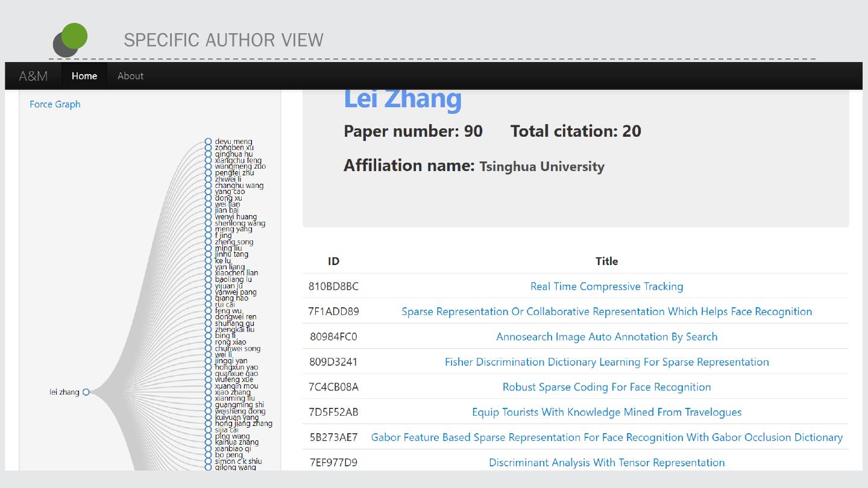
Task: Open the Force Graph link
Action: click(55, 104)
